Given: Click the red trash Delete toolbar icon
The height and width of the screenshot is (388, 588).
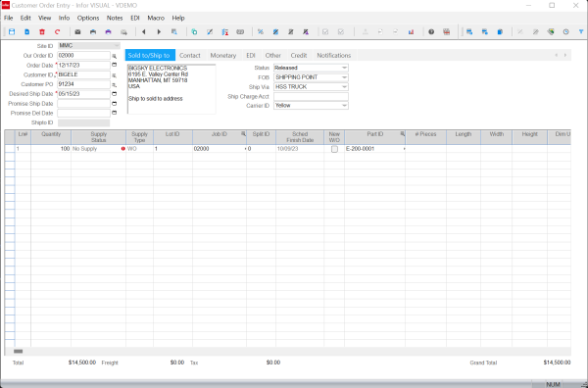Looking at the screenshot, I should pos(42,32).
